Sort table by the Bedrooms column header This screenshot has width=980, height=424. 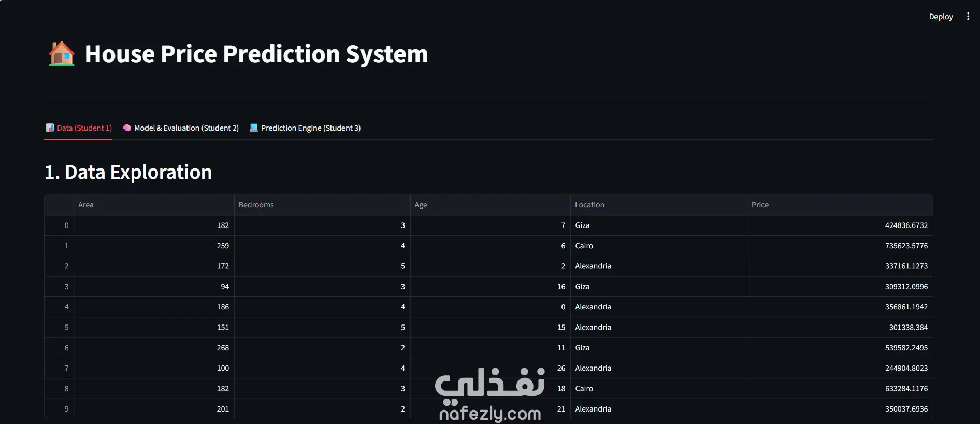click(322, 205)
